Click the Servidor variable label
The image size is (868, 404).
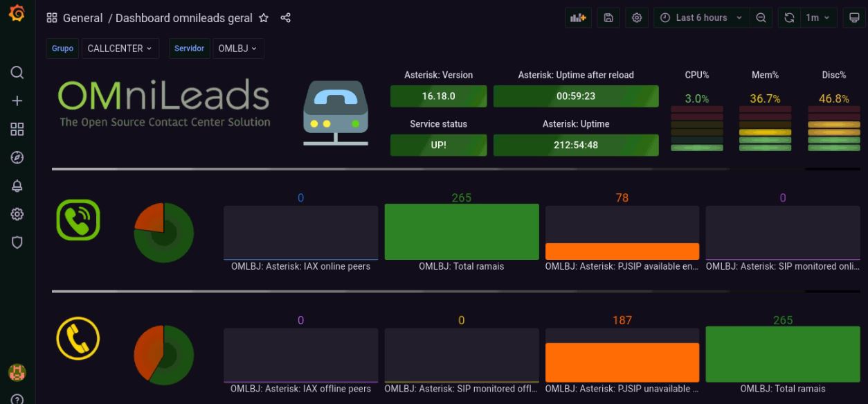[189, 49]
